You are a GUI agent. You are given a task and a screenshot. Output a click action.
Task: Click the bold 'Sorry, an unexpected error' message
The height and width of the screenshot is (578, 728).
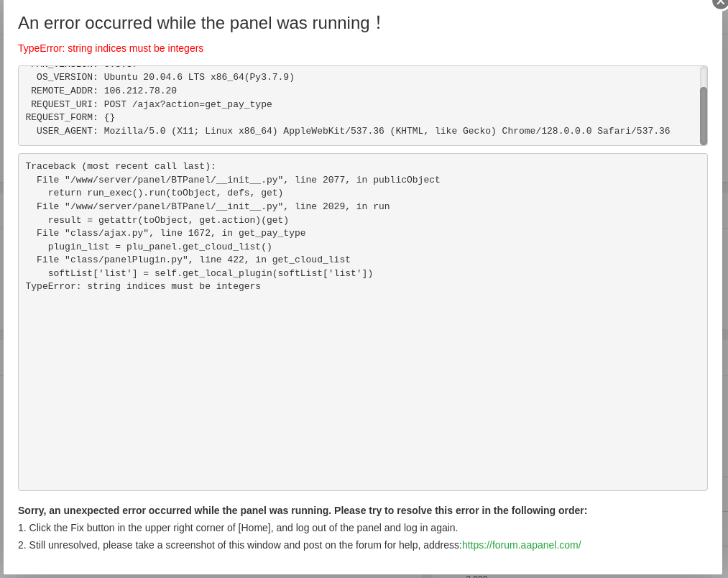(303, 510)
